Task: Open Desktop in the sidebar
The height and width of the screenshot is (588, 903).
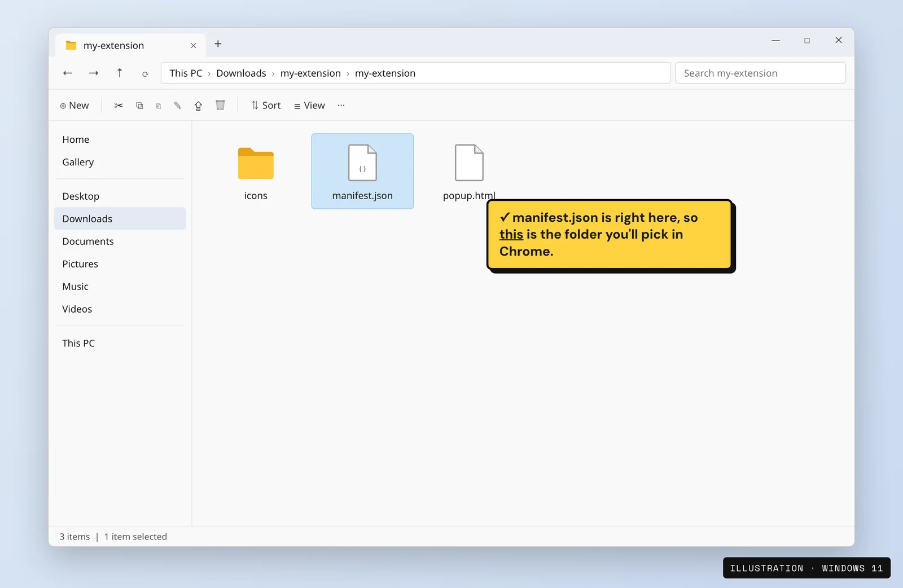Action: (120, 196)
